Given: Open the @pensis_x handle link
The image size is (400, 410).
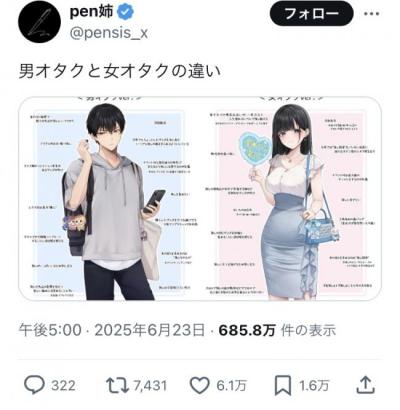Looking at the screenshot, I should tap(108, 33).
